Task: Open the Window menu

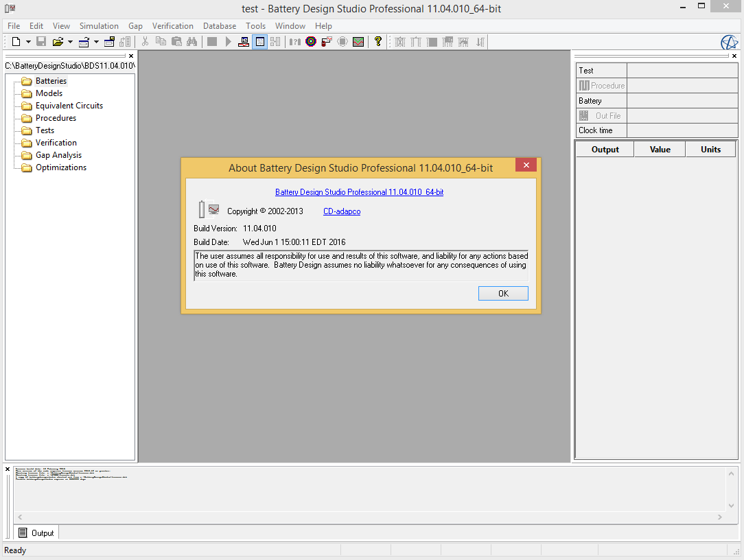Action: (x=290, y=26)
